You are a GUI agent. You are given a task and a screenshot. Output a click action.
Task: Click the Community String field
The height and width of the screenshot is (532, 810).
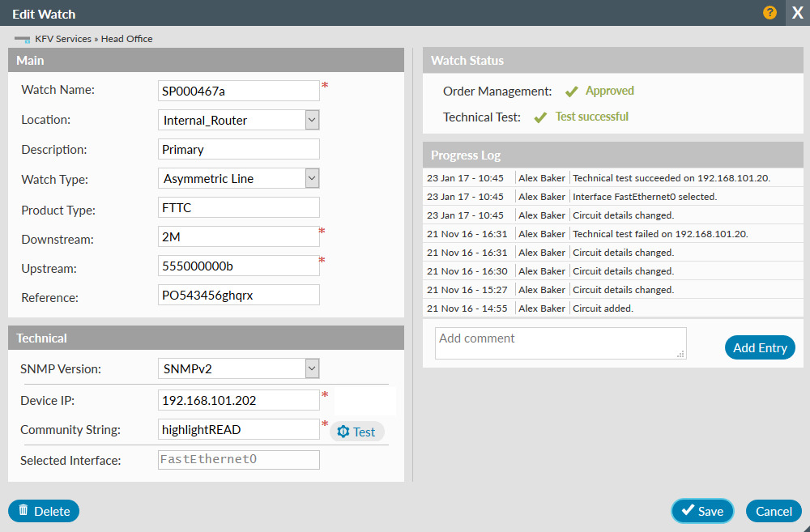(239, 430)
